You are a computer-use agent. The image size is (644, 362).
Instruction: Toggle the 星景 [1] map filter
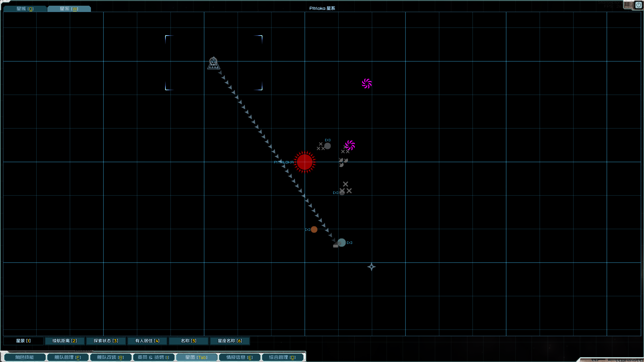coord(23,341)
